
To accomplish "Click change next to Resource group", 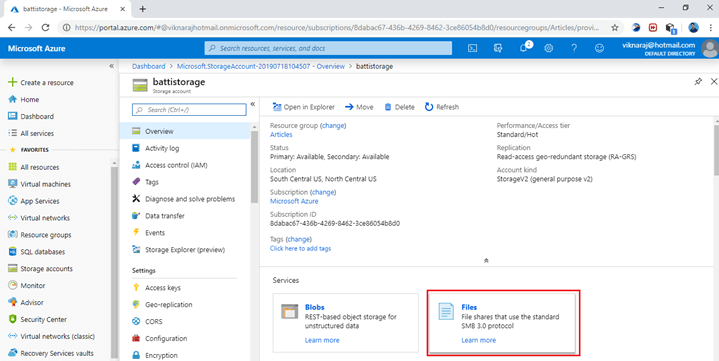I will (333, 126).
